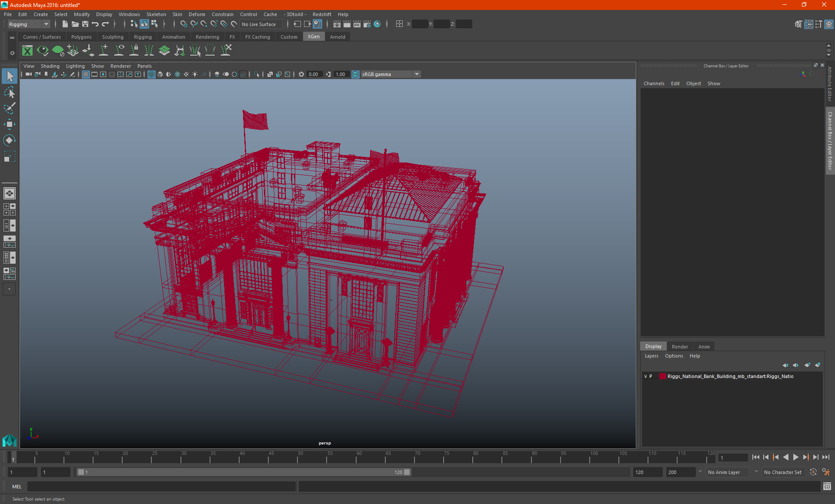
Task: Click the Redo arrow icon
Action: pyautogui.click(x=105, y=24)
